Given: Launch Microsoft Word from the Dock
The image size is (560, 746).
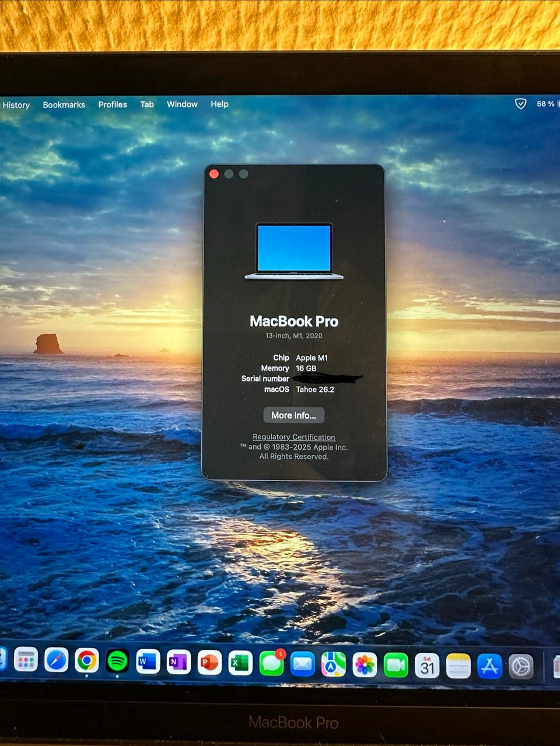Looking at the screenshot, I should (148, 662).
